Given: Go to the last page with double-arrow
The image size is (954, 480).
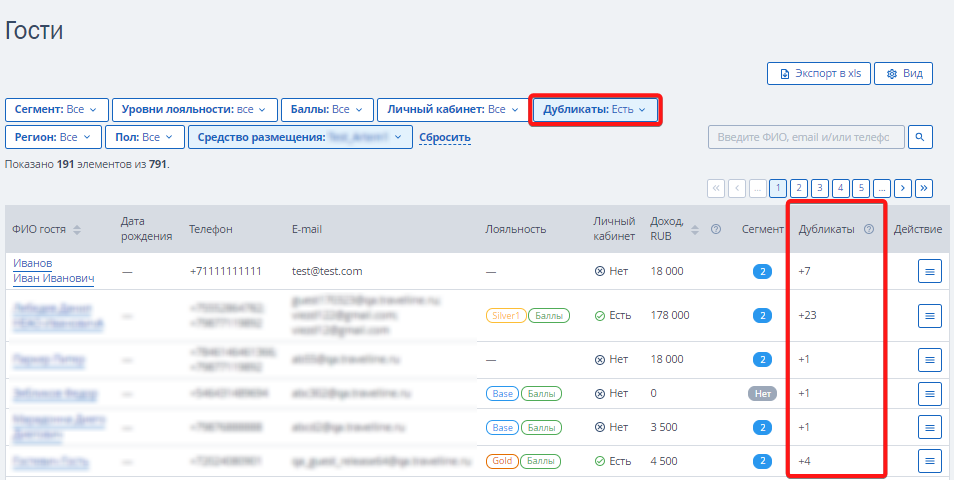Looking at the screenshot, I should 924,189.
